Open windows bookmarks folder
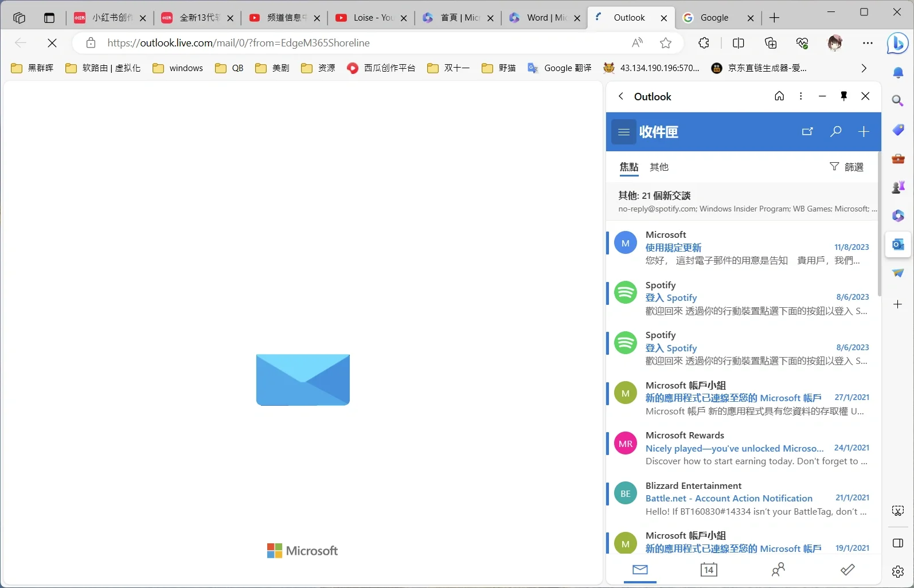This screenshot has height=588, width=914. 178,68
